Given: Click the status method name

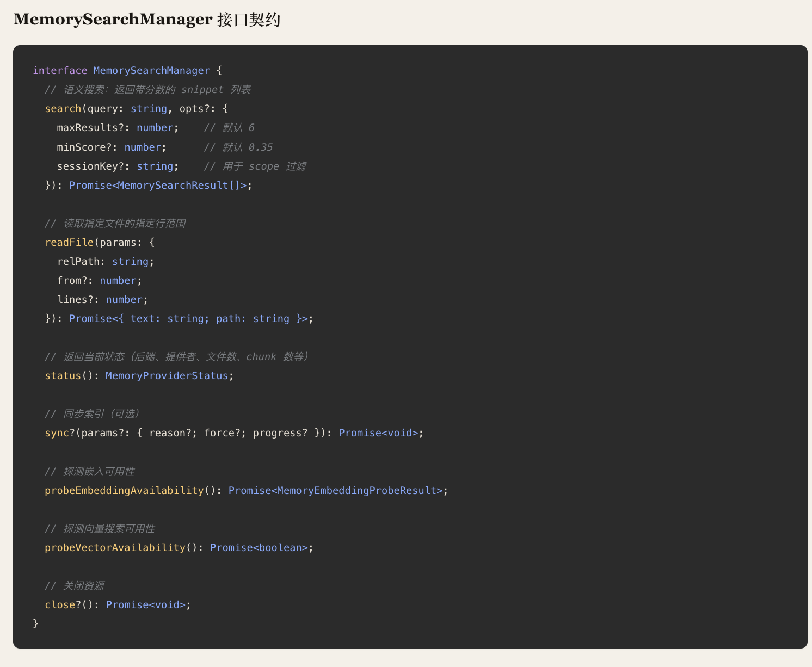Looking at the screenshot, I should [x=63, y=376].
